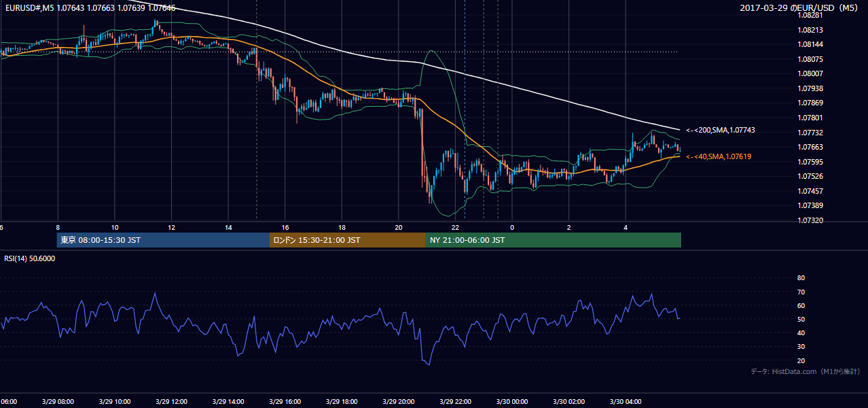Click RSI level 30 on scale
The height and width of the screenshot is (408, 868).
pyautogui.click(x=801, y=347)
